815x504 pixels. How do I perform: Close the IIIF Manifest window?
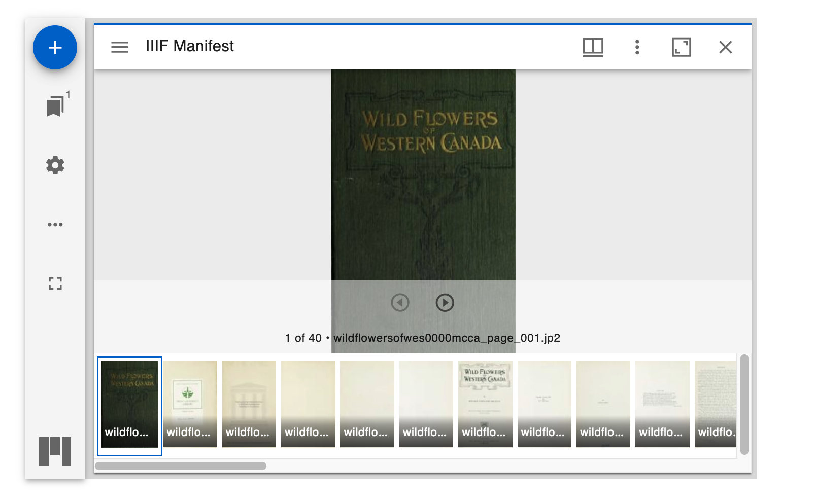click(x=726, y=47)
